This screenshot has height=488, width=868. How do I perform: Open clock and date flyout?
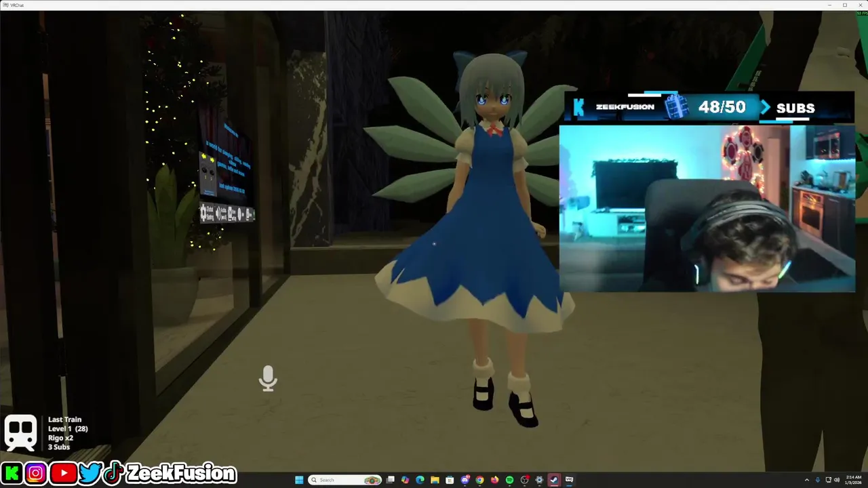point(853,480)
